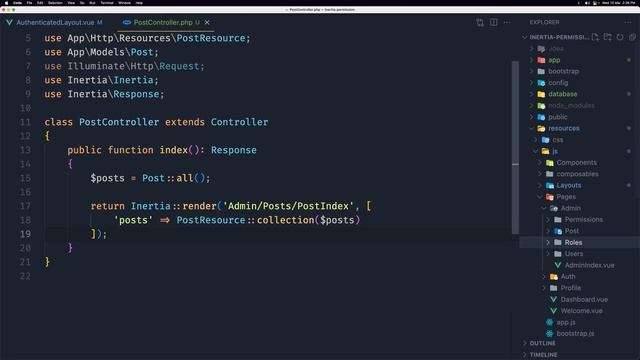Open the Run menu

coord(92,3)
